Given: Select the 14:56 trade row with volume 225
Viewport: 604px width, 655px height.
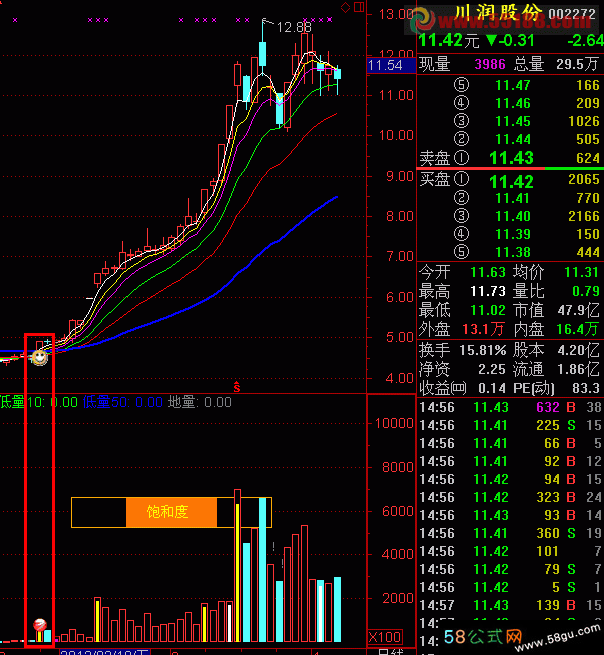Looking at the screenshot, I should (510, 425).
